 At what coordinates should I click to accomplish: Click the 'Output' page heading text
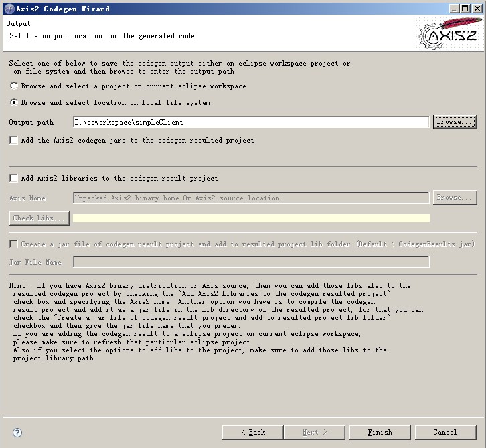(x=18, y=24)
